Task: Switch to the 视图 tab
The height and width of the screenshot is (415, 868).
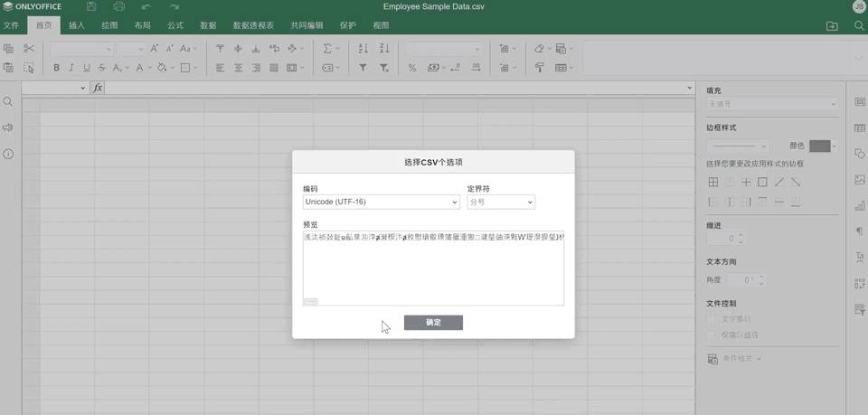Action: coord(381,25)
